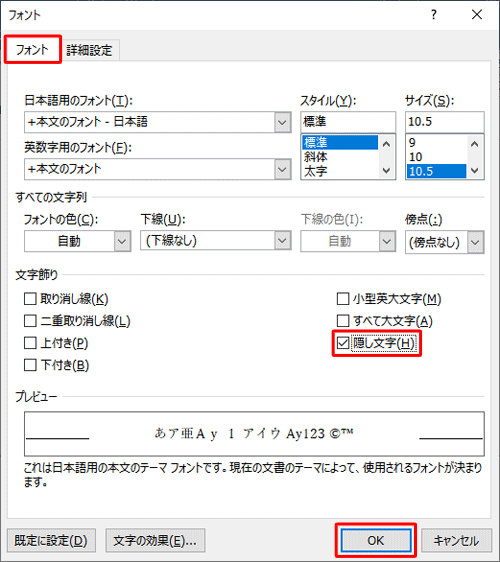Uncheck the 隠し文字 checkbox
The image size is (500, 562).
343,343
